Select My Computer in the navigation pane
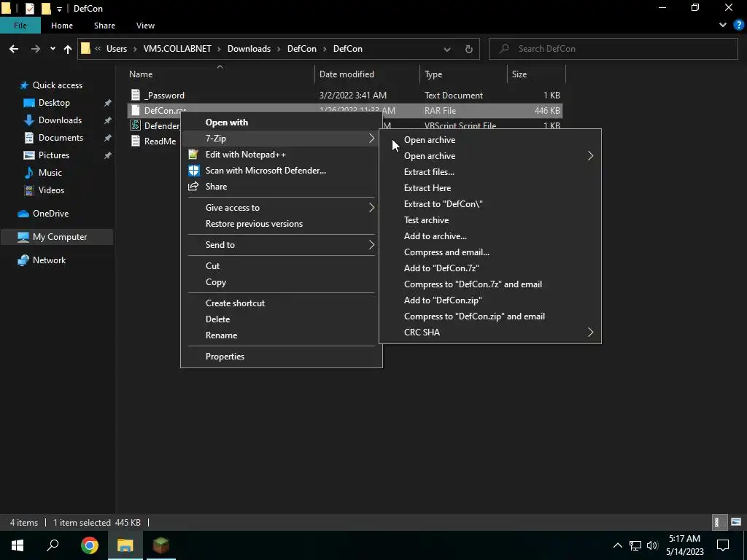Image resolution: width=747 pixels, height=560 pixels. [x=57, y=237]
